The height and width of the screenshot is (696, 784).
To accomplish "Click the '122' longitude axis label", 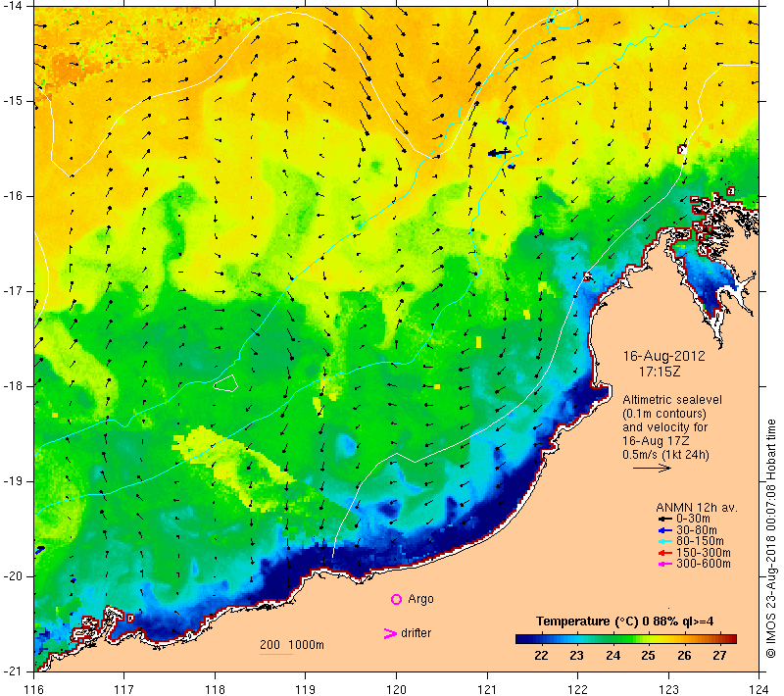I will click(578, 689).
